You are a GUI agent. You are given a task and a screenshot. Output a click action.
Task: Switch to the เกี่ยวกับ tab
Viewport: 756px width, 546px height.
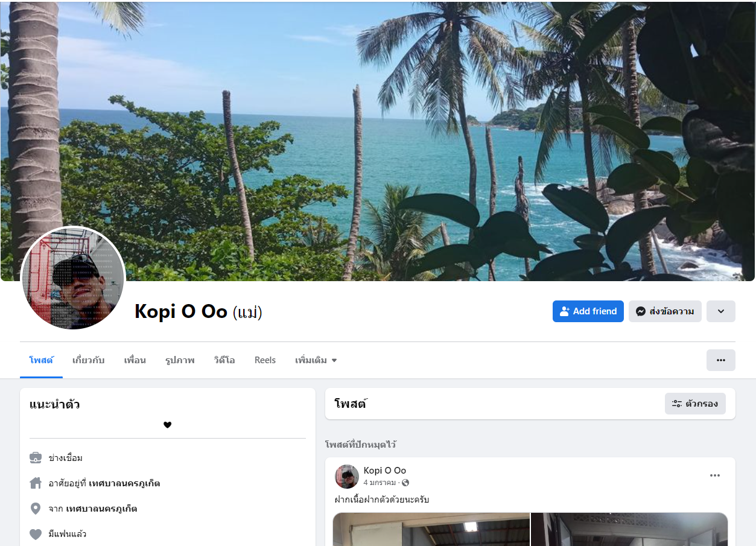88,360
